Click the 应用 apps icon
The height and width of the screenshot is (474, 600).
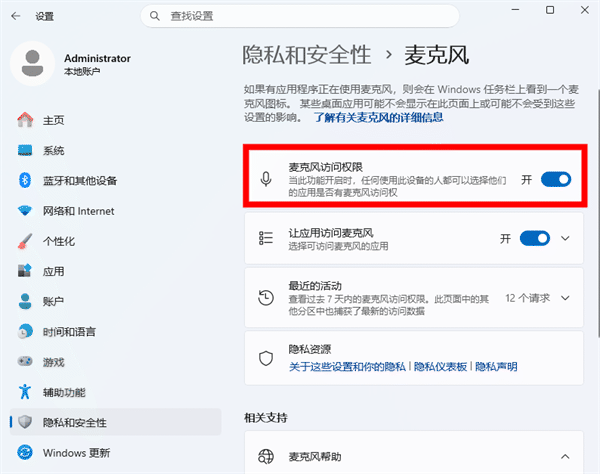[25, 271]
